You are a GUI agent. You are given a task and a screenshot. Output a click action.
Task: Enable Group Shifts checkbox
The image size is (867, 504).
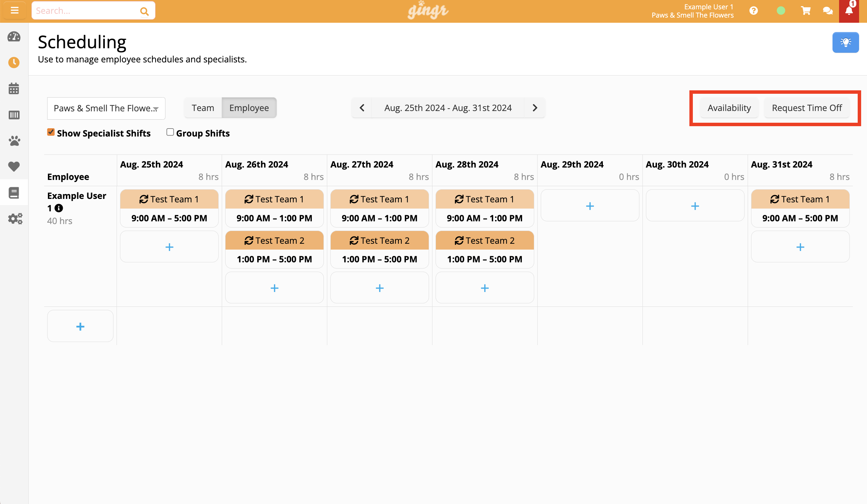(x=170, y=132)
